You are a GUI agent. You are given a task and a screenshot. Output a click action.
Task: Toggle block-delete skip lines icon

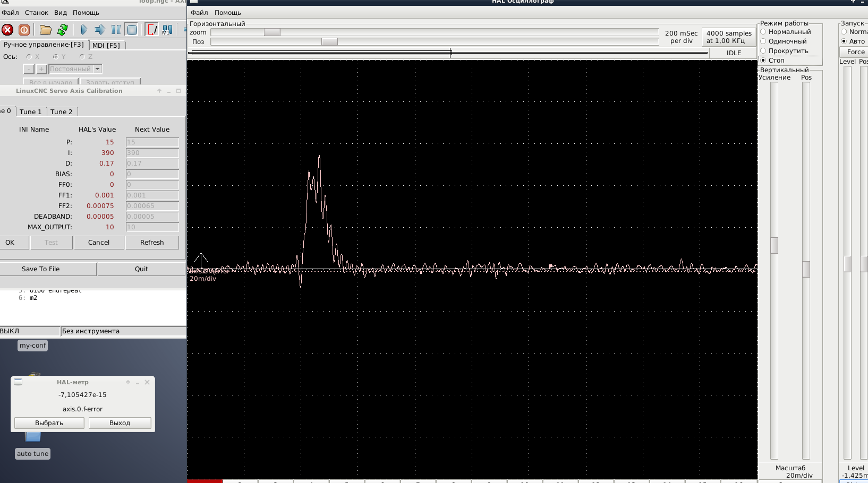(x=152, y=30)
